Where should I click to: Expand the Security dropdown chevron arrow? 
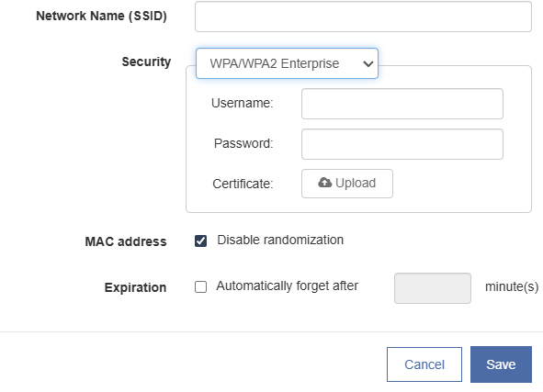368,63
